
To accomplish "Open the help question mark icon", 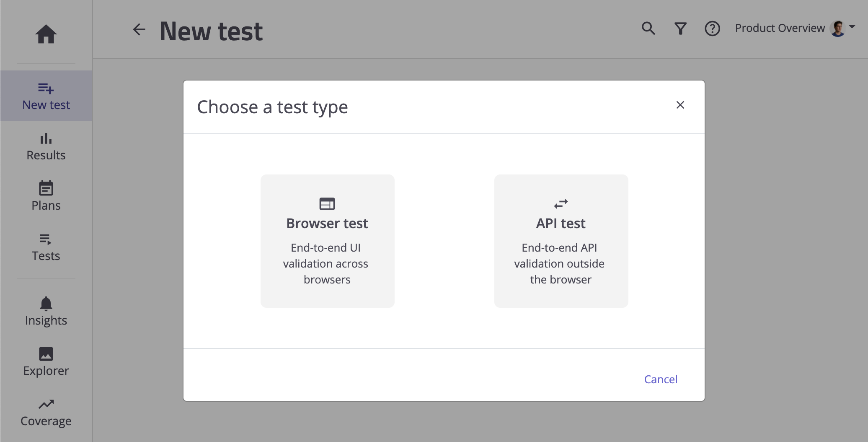I will click(712, 29).
